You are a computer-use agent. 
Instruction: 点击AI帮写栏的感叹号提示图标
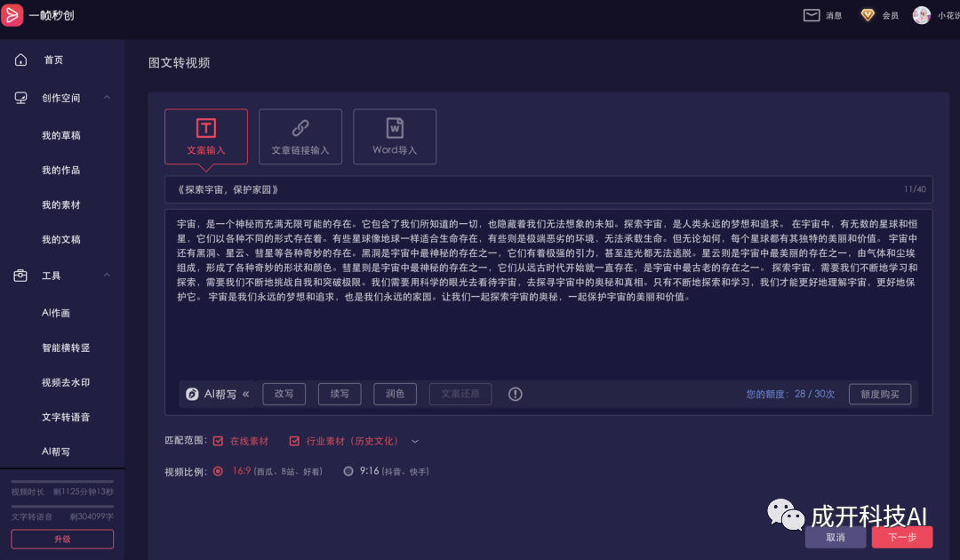tap(515, 394)
